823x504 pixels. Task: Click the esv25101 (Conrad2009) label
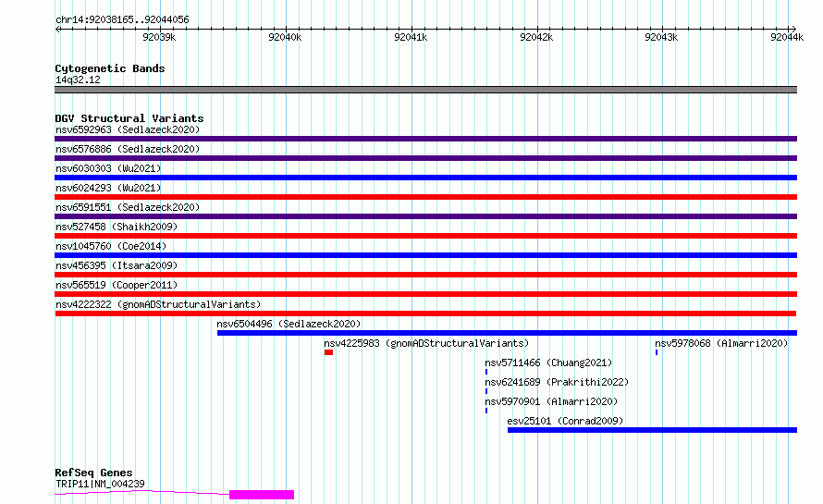(565, 421)
